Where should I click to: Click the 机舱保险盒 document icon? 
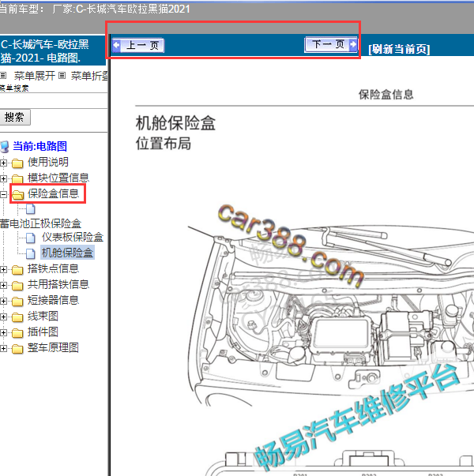(31, 253)
